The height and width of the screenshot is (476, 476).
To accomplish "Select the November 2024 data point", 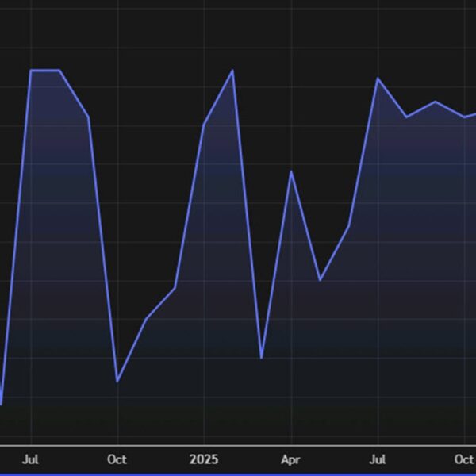I will [146, 319].
